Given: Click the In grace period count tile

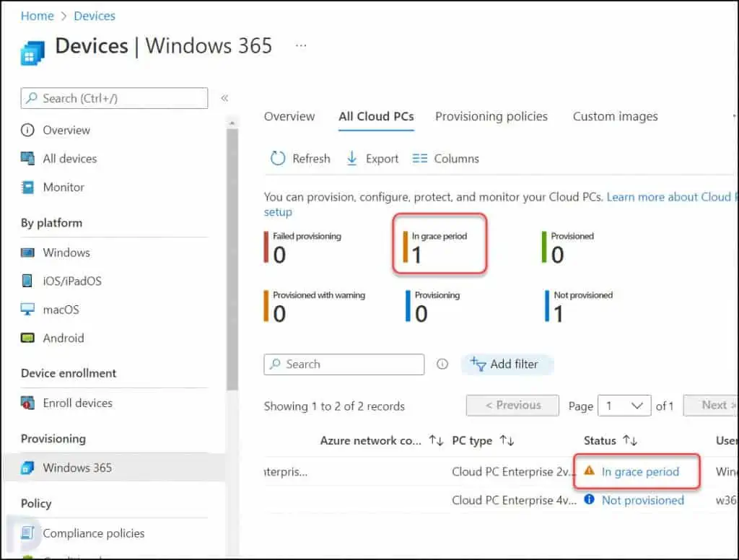Looking at the screenshot, I should pyautogui.click(x=435, y=247).
